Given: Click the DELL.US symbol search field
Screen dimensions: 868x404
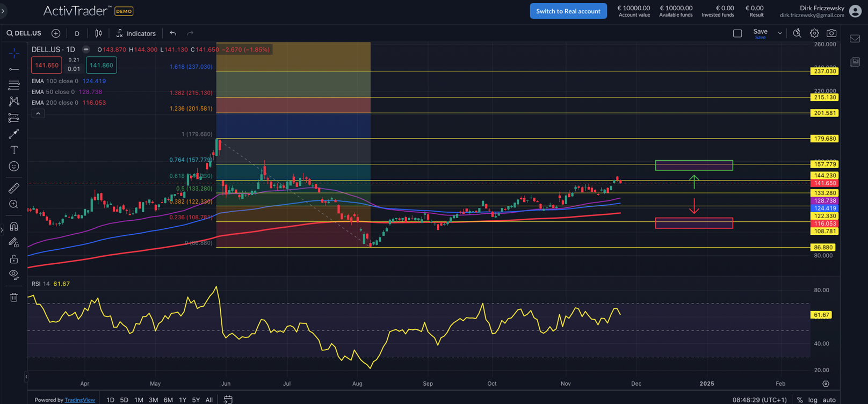Looking at the screenshot, I should (x=24, y=33).
